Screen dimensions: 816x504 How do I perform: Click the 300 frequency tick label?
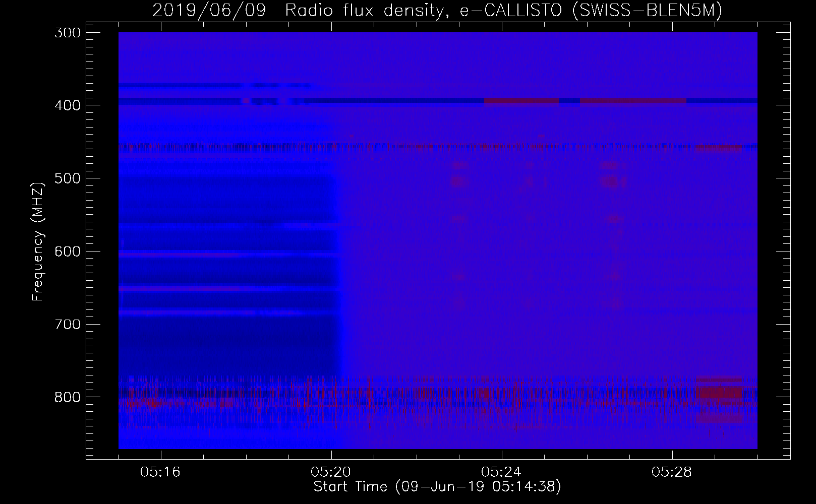point(67,33)
